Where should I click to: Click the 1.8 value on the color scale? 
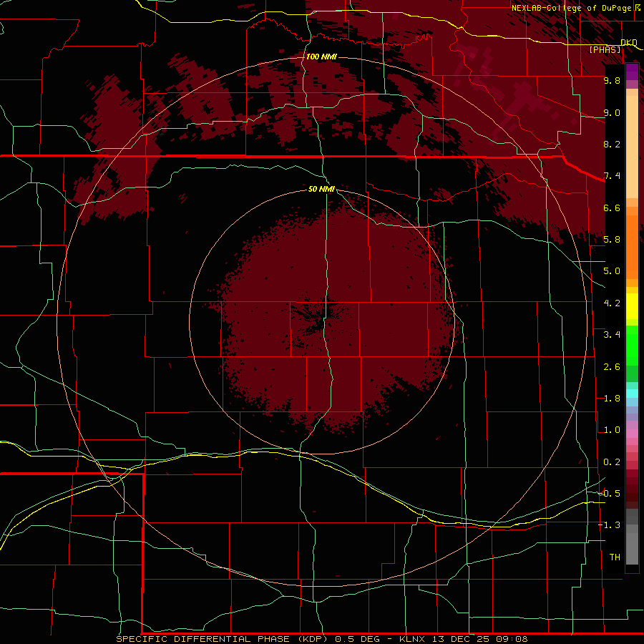[x=612, y=399]
